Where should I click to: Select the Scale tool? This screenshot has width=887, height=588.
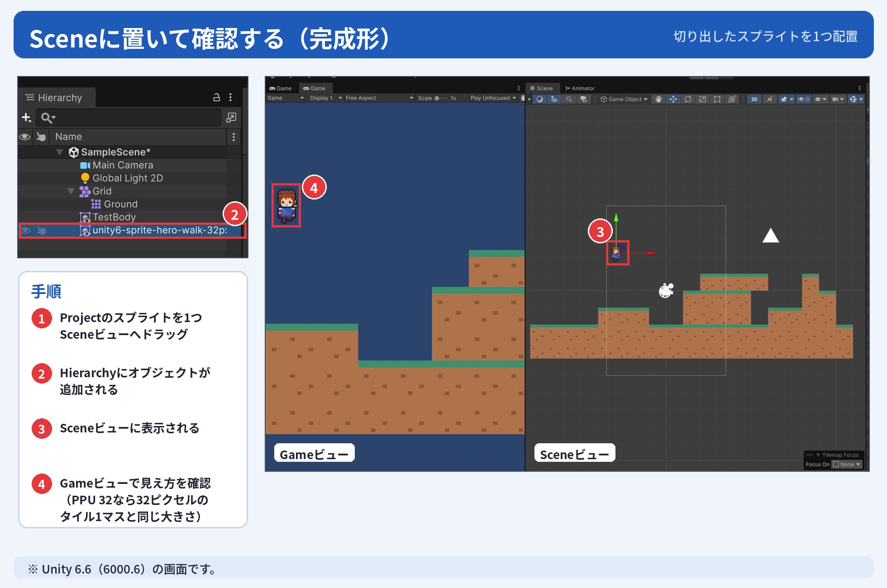pyautogui.click(x=702, y=99)
